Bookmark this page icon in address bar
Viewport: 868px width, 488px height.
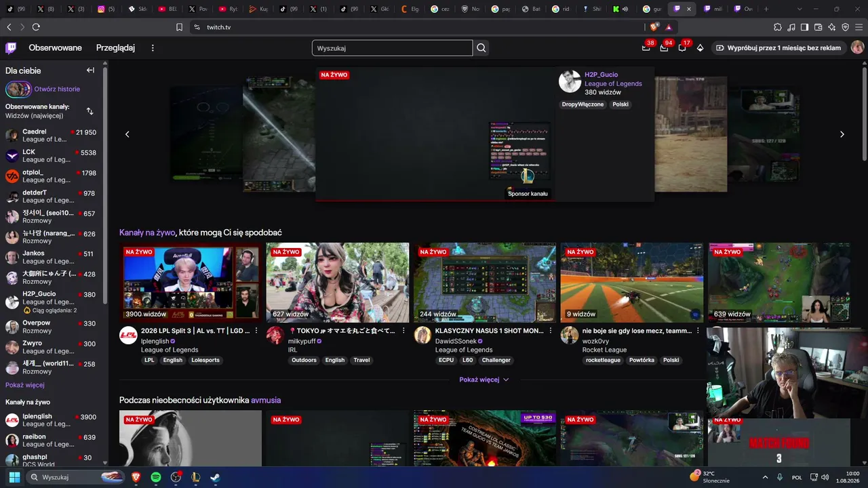[179, 27]
